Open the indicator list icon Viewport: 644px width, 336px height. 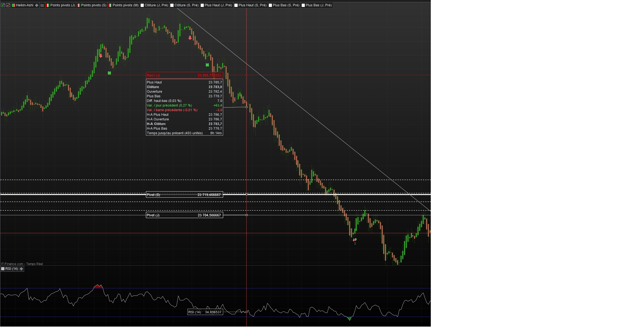42,5
